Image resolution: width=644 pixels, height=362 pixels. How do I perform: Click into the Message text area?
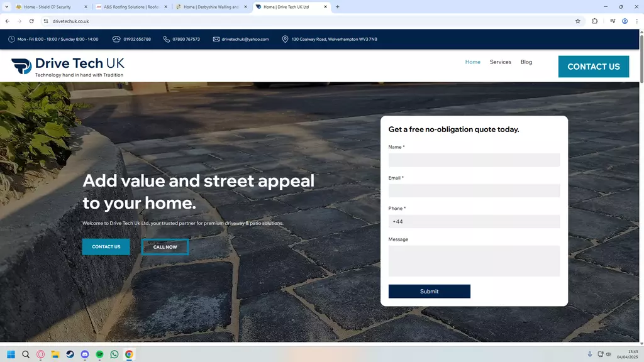click(474, 261)
